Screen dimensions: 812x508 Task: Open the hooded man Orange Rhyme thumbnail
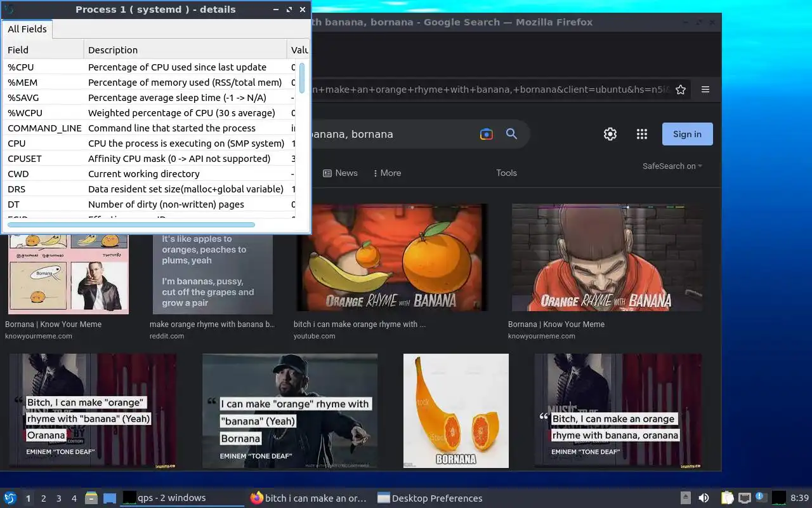pyautogui.click(x=607, y=257)
